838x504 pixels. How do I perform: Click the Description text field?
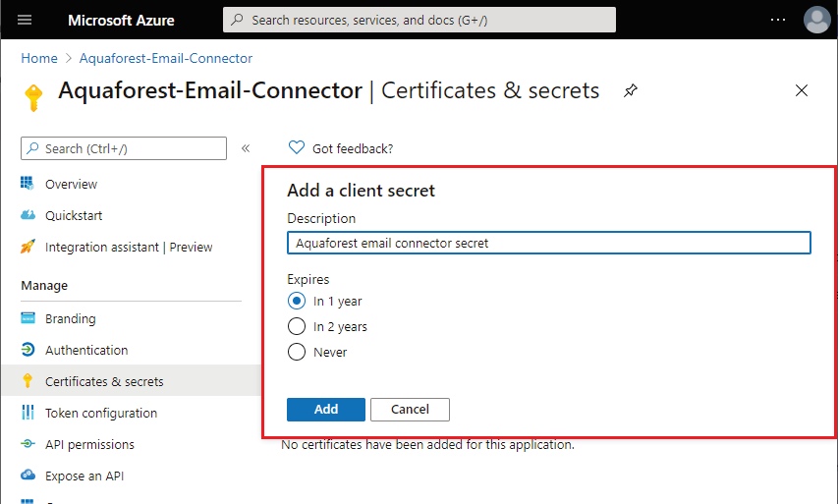click(549, 243)
